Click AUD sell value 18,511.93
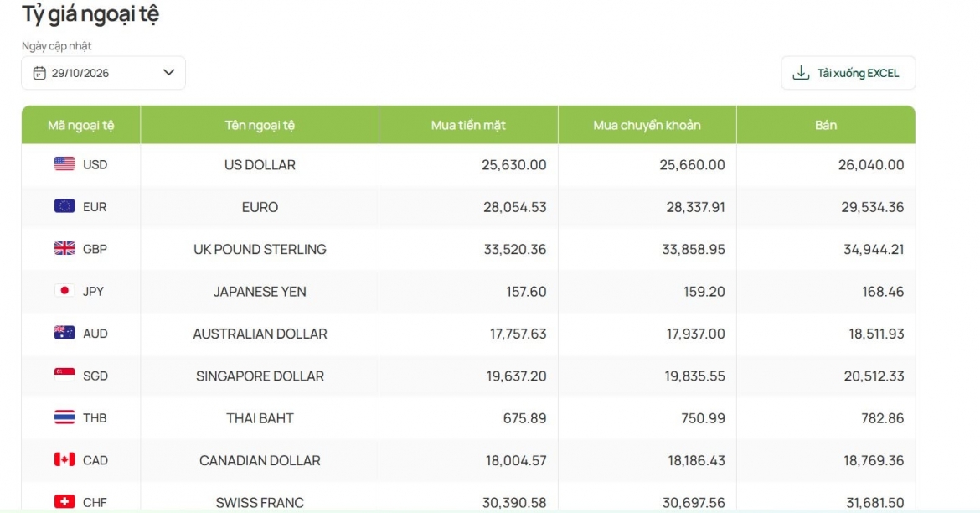The width and height of the screenshot is (980, 513). (x=876, y=334)
